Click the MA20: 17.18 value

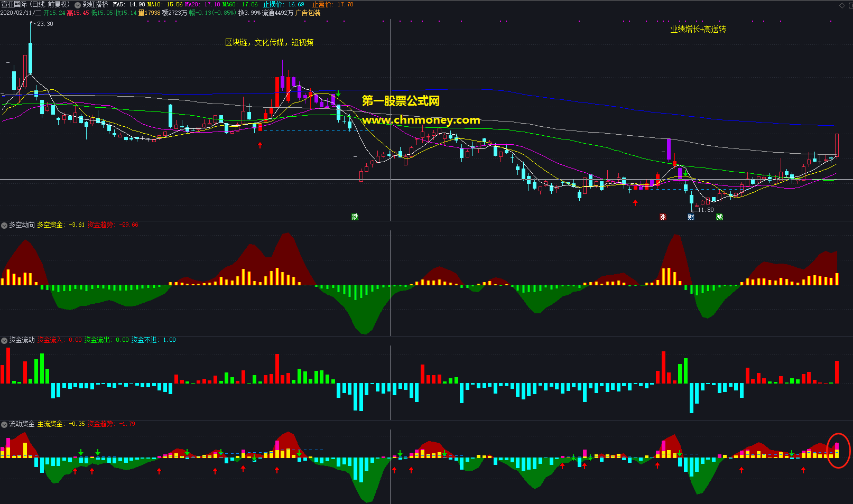202,4
